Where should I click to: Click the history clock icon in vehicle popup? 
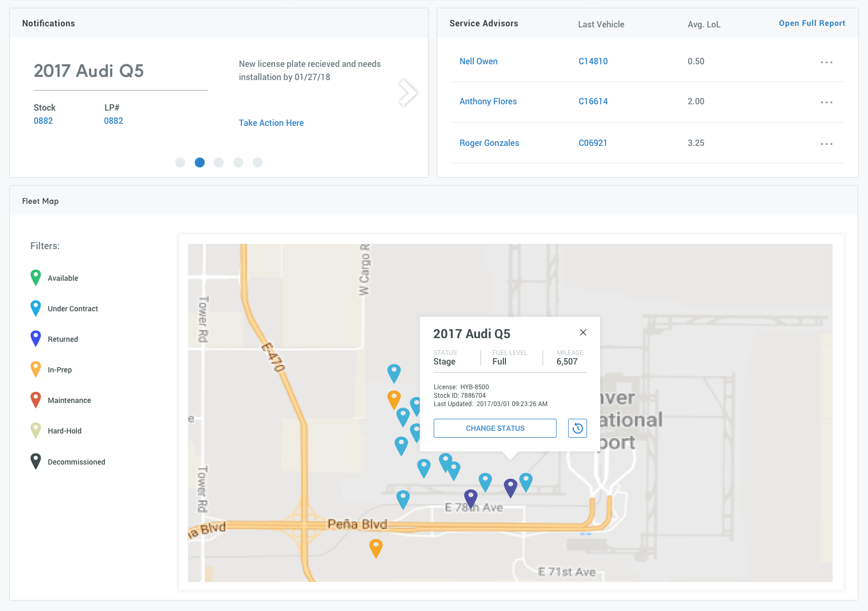(577, 428)
